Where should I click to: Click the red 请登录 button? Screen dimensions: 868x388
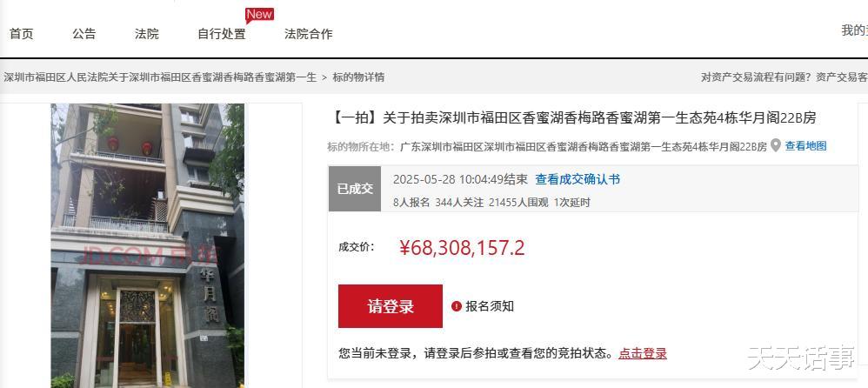tap(391, 306)
